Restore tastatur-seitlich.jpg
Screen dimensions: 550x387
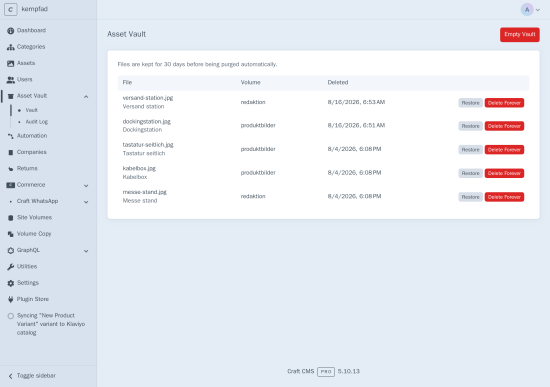470,149
